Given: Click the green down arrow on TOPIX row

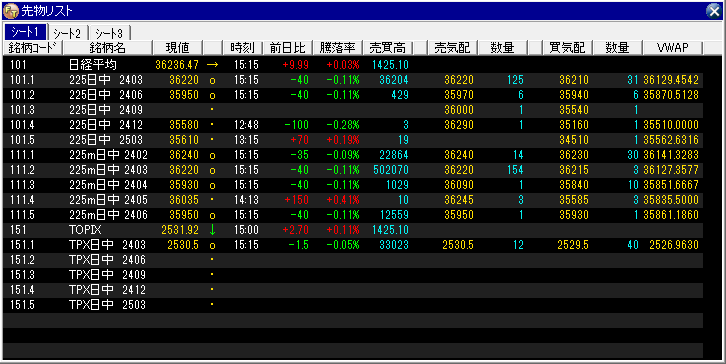Looking at the screenshot, I should pos(212,230).
